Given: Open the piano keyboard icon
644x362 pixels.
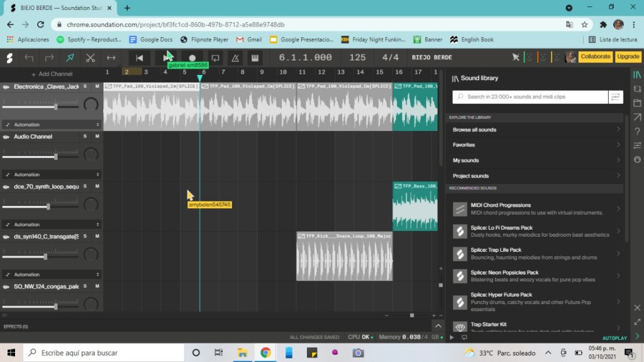Looking at the screenshot, I should (x=255, y=58).
